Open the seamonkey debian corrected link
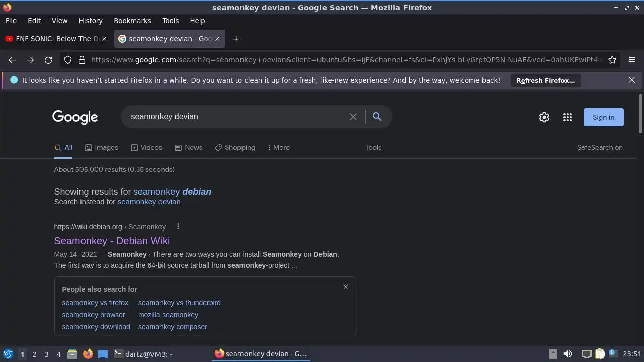644x362 pixels. (172, 192)
